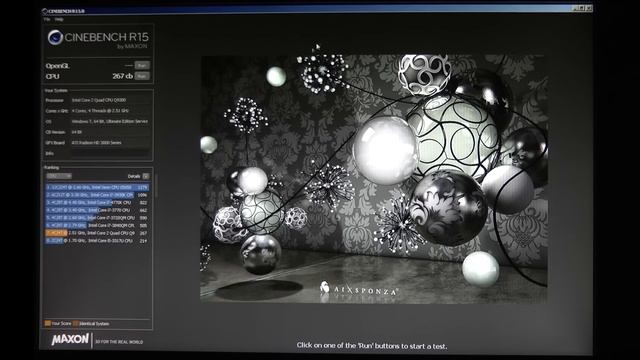Run the CPU benchmark test
The height and width of the screenshot is (360, 640).
[142, 76]
